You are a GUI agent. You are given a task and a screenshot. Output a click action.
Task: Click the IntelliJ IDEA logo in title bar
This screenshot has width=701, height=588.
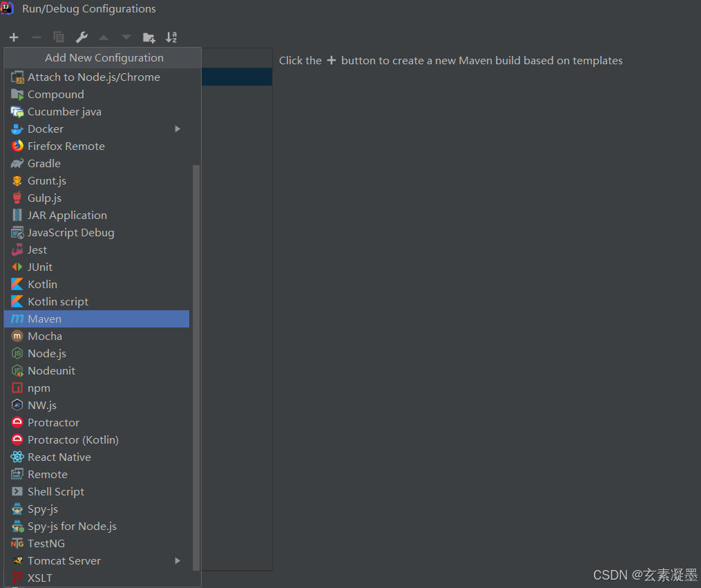tap(7, 8)
